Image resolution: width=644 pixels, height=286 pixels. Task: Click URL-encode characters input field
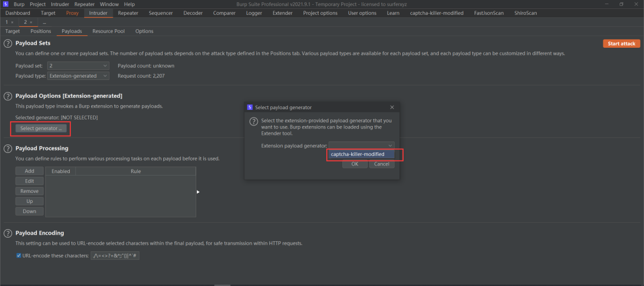[x=116, y=256]
